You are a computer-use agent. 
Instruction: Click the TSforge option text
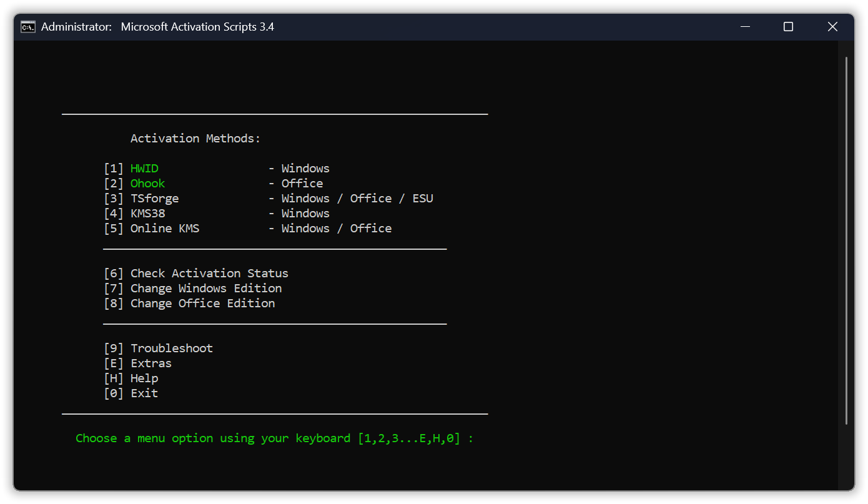pyautogui.click(x=154, y=199)
